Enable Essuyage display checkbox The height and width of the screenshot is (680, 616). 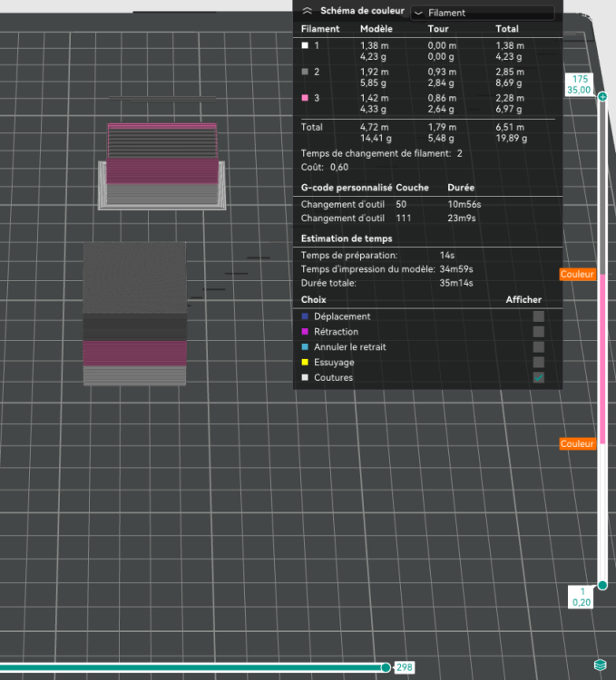click(x=538, y=362)
